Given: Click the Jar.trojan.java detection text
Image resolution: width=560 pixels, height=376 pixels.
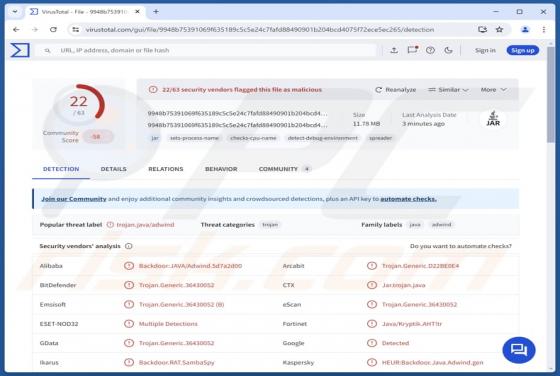Looking at the screenshot, I should pos(404,285).
